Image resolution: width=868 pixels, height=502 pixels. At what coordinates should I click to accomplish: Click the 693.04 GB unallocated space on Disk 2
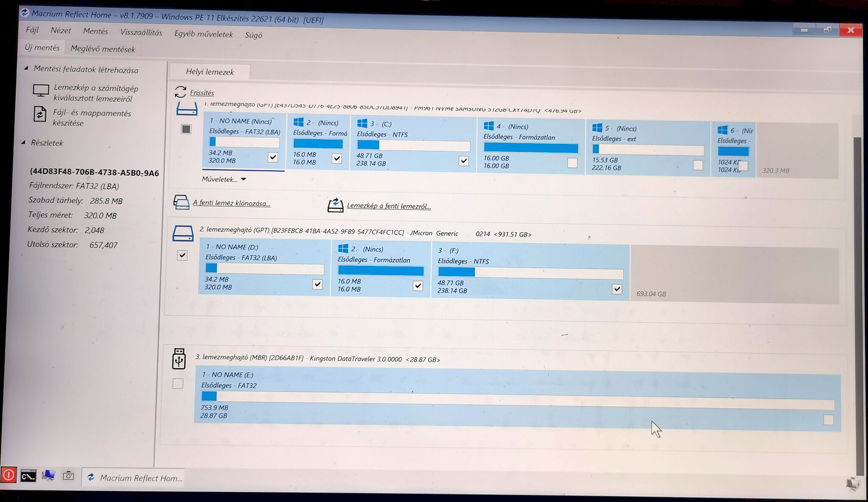pos(734,274)
